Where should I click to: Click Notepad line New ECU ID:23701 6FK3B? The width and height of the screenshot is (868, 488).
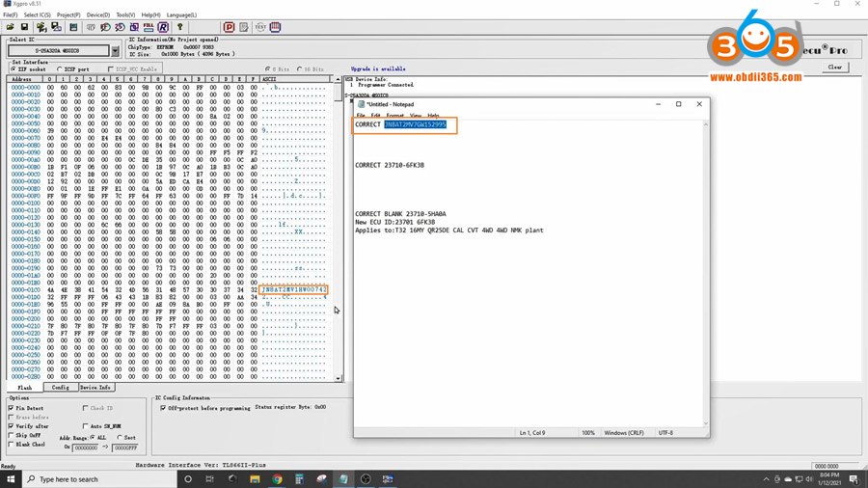coord(394,222)
